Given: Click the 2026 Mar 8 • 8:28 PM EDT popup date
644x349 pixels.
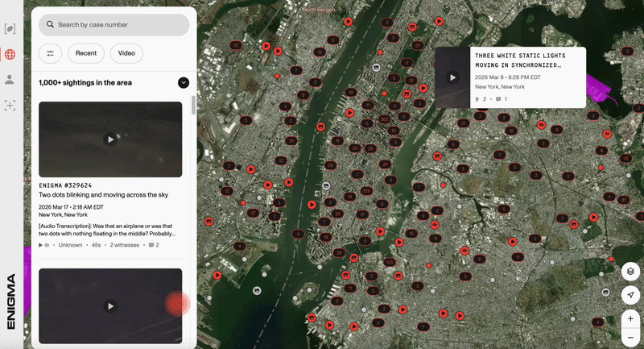Looking at the screenshot, I should [x=508, y=77].
